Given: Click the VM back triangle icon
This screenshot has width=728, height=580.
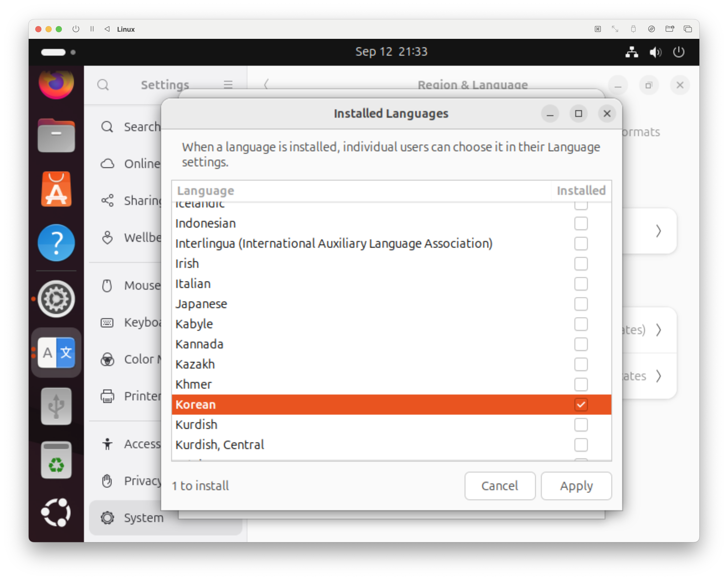Looking at the screenshot, I should coord(107,29).
